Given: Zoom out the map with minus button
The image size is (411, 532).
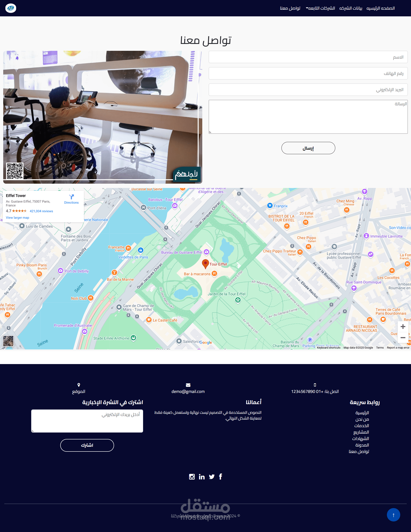Looking at the screenshot, I should (x=403, y=338).
